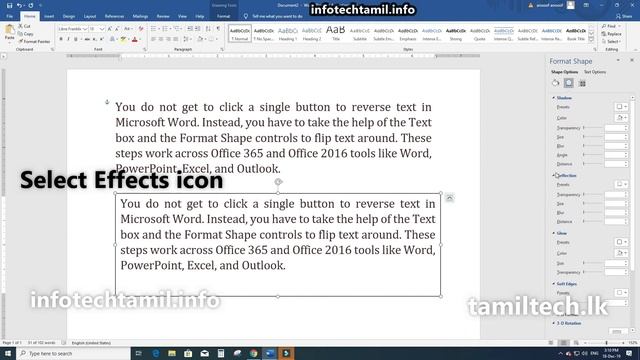Click the taskbar search box
The height and width of the screenshot is (360, 640).
(x=73, y=353)
